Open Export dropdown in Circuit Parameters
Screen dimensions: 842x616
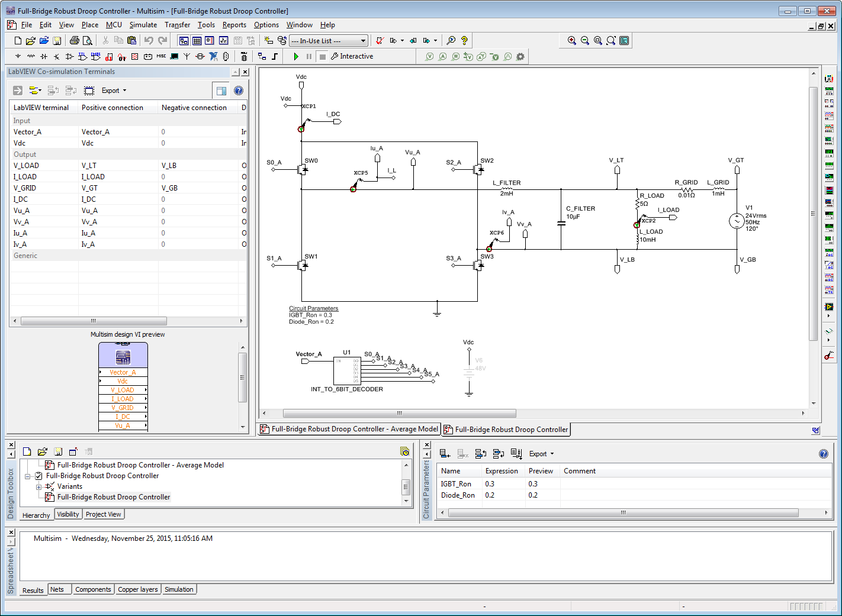tap(542, 454)
